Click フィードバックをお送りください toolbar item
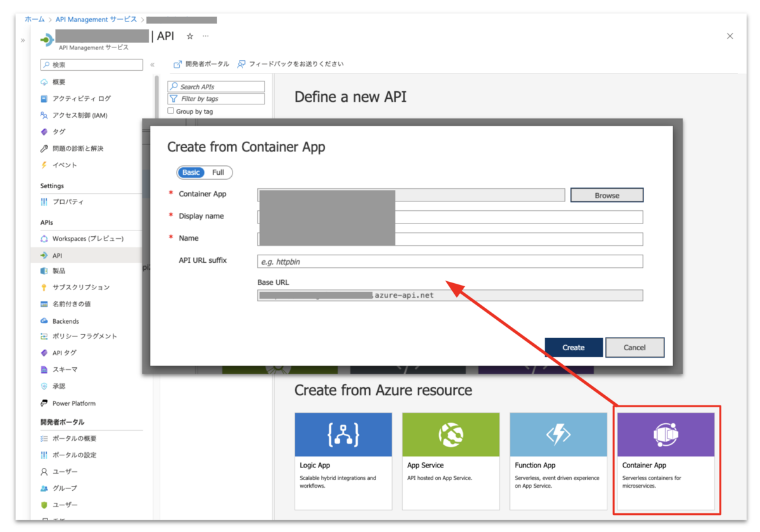This screenshot has height=532, width=760. click(x=291, y=64)
